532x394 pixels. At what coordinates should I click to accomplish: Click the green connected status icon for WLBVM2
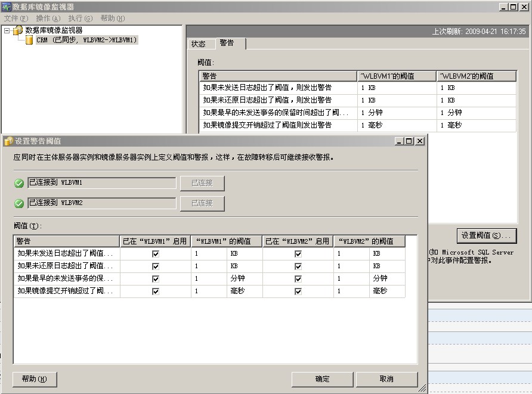coord(20,203)
